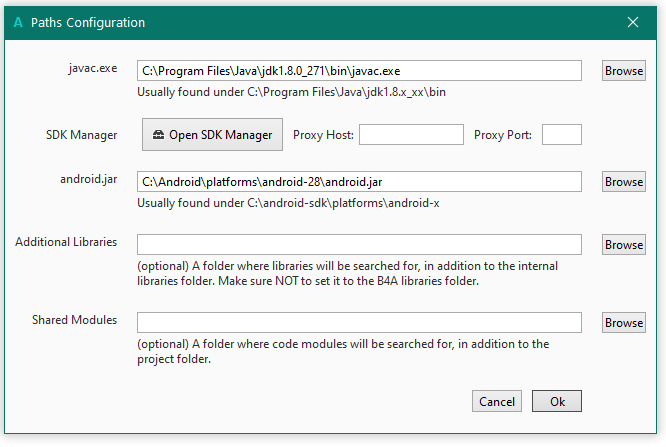666x447 pixels.
Task: Click the Additional Libraries folder field
Action: coord(359,245)
